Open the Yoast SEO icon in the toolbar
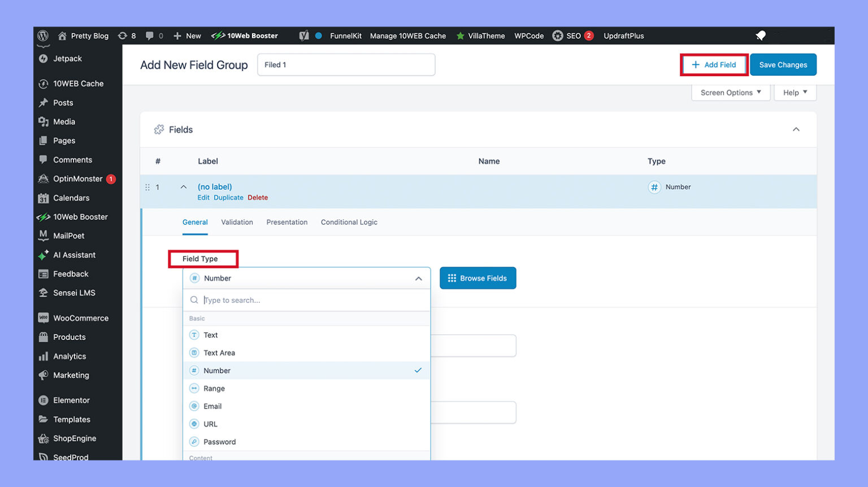868x487 pixels. pos(304,36)
